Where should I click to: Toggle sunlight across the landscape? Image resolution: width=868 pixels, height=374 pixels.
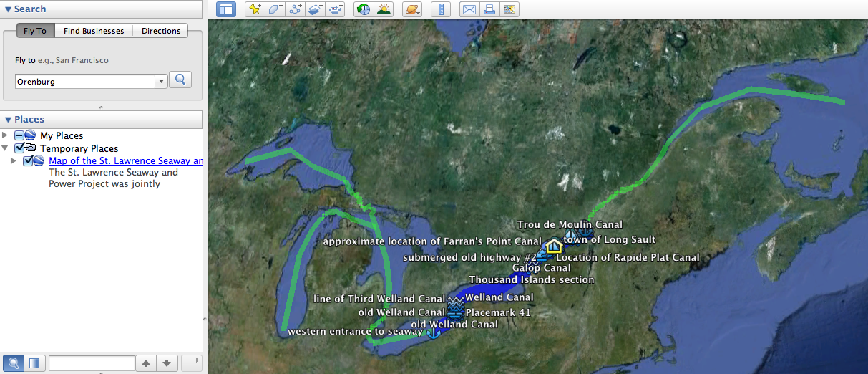coord(384,9)
